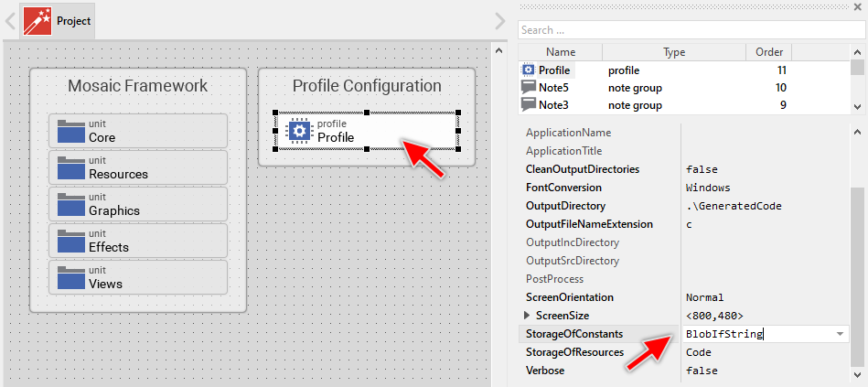The image size is (868, 387).
Task: Sort members by the Name column
Action: pos(561,52)
